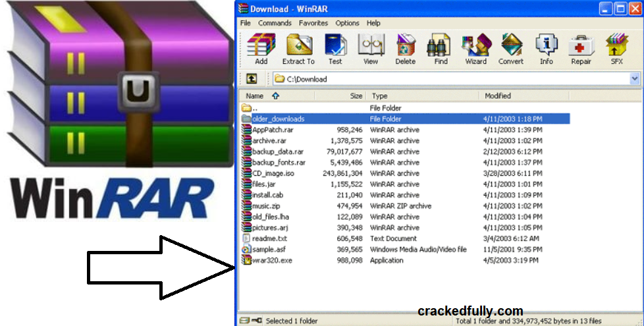The height and width of the screenshot is (326, 644).
Task: Select the CD_image.iso file name
Action: coord(273,173)
